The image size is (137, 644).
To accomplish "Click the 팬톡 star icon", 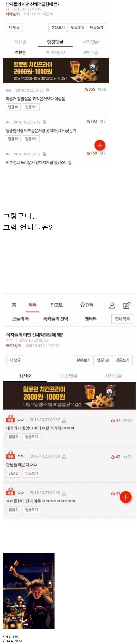I will [x=82, y=305].
